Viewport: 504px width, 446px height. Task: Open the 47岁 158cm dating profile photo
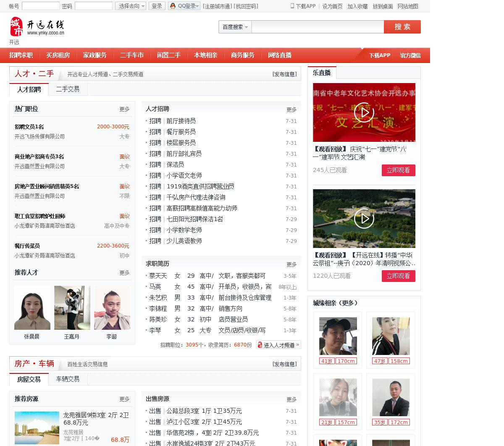(391, 336)
